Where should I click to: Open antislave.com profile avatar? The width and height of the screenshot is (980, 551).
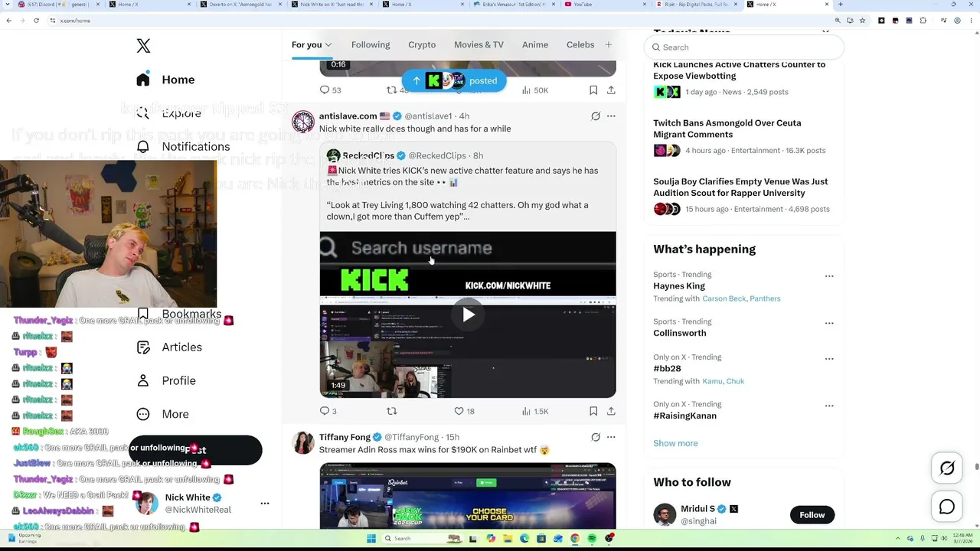[303, 122]
